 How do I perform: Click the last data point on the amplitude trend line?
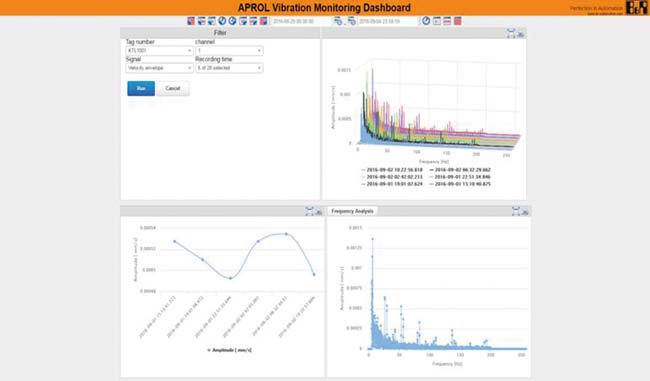314,274
